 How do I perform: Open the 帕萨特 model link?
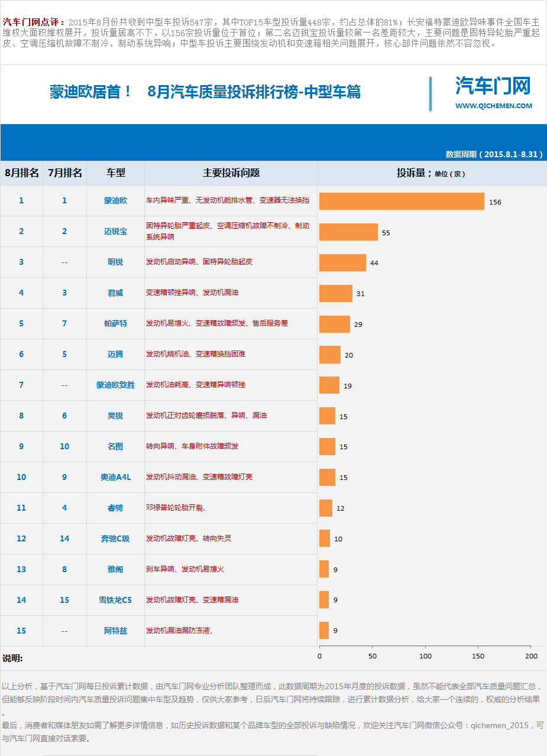[116, 324]
